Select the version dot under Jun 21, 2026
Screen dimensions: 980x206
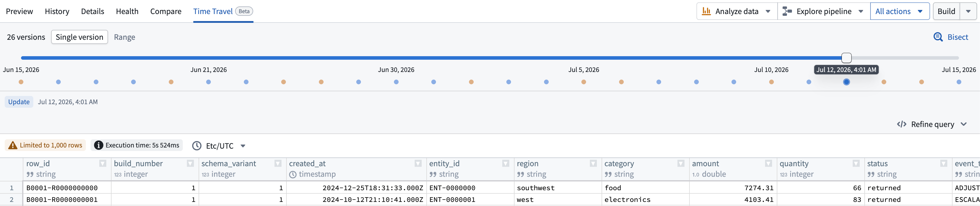[208, 82]
